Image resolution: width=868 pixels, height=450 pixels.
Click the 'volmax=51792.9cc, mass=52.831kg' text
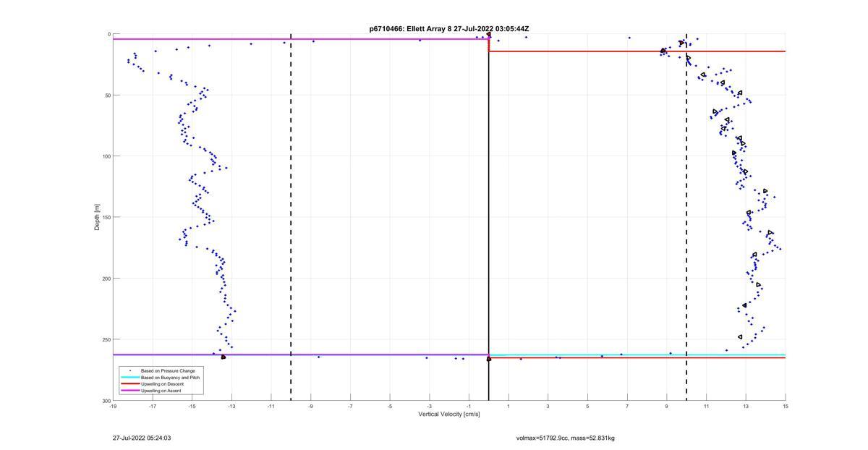click(566, 438)
